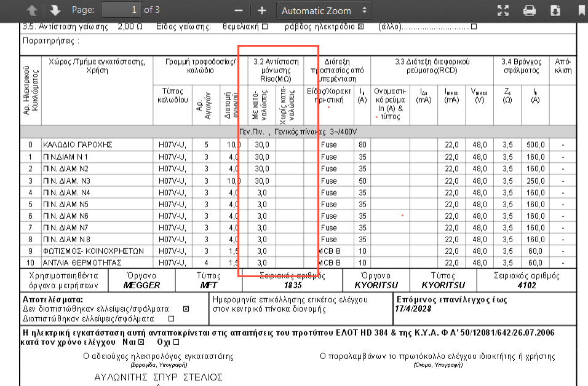Click the '2,00 Ω' grounding resistance value

coord(130,26)
